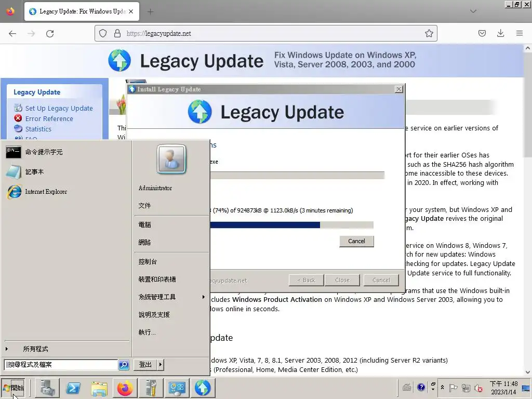Click the blue help icon in tray

421,387
